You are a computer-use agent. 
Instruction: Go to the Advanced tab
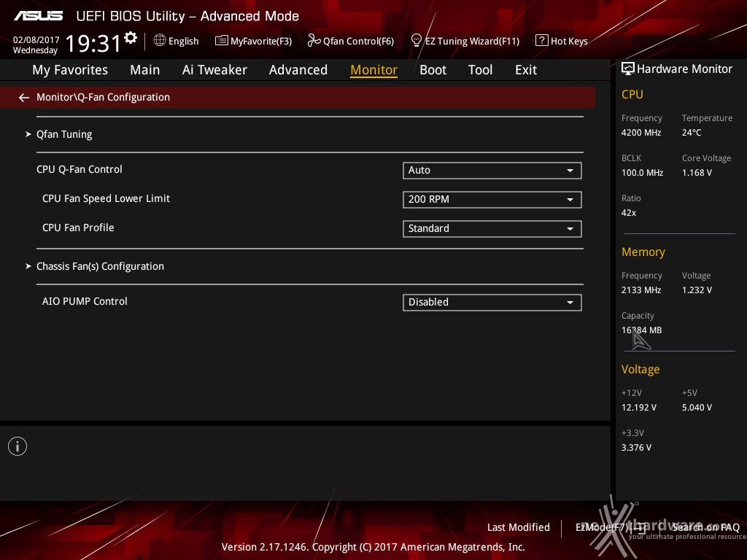tap(298, 70)
